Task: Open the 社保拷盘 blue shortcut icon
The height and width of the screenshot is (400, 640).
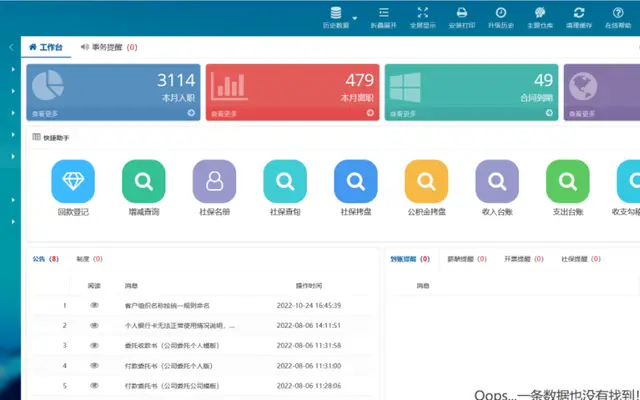Action: click(356, 181)
